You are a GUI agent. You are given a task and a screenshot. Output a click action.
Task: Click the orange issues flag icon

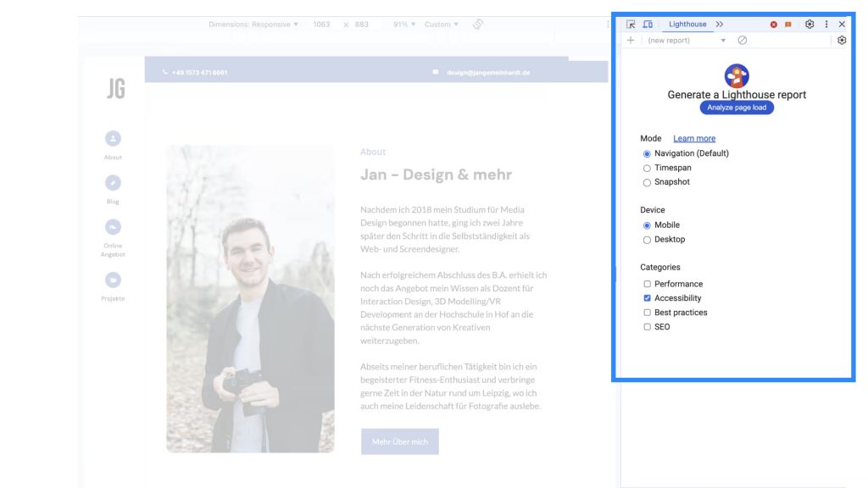click(x=787, y=25)
